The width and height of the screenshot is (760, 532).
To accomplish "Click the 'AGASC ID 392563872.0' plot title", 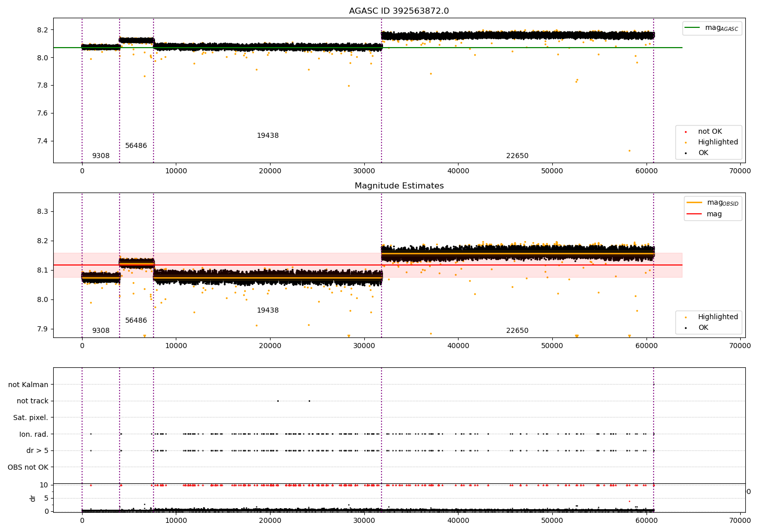I will [x=399, y=11].
